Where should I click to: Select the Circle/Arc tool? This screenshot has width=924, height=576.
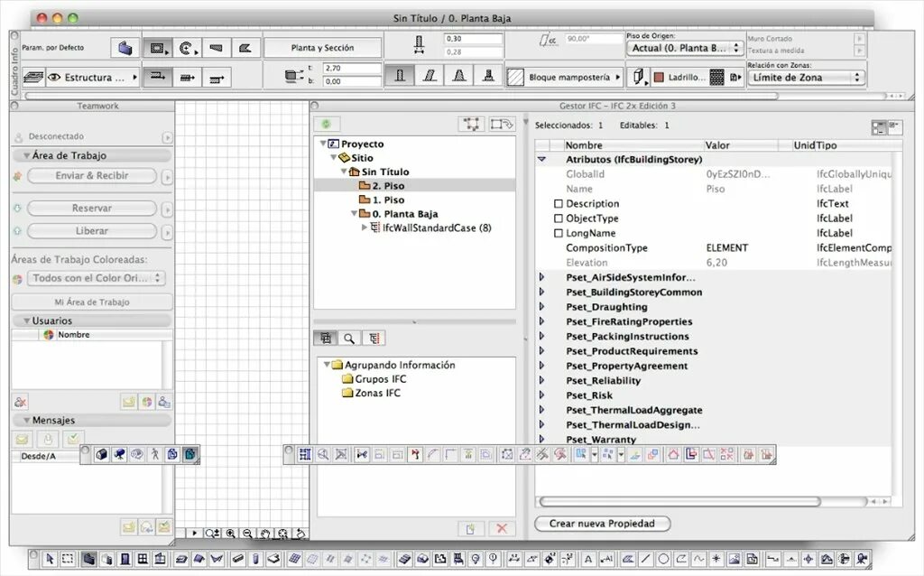[x=663, y=558]
